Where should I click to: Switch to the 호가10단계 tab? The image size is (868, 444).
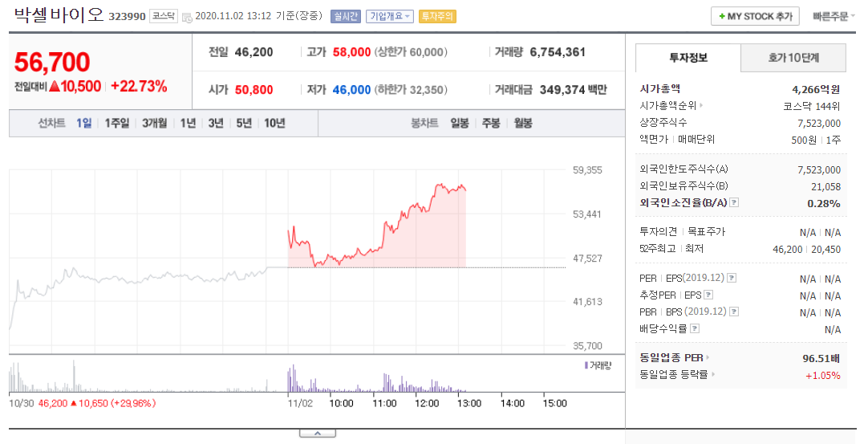pos(793,58)
